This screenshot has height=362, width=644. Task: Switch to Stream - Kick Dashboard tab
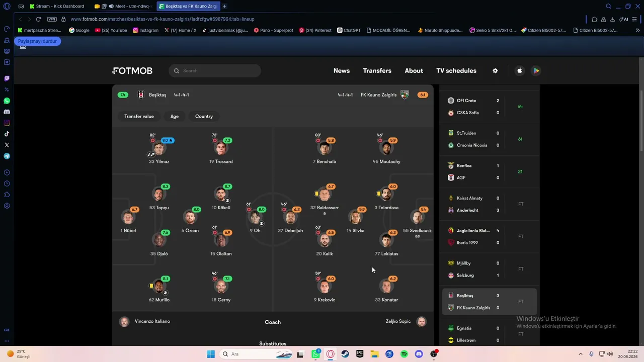coord(57,6)
